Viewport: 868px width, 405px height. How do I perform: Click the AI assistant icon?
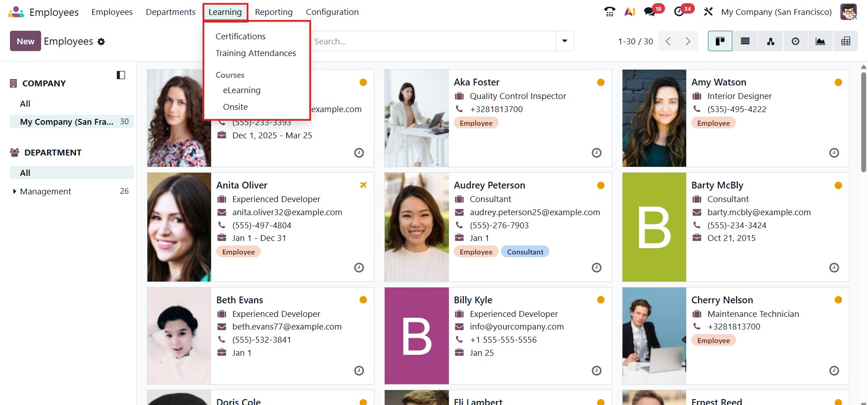tap(630, 12)
